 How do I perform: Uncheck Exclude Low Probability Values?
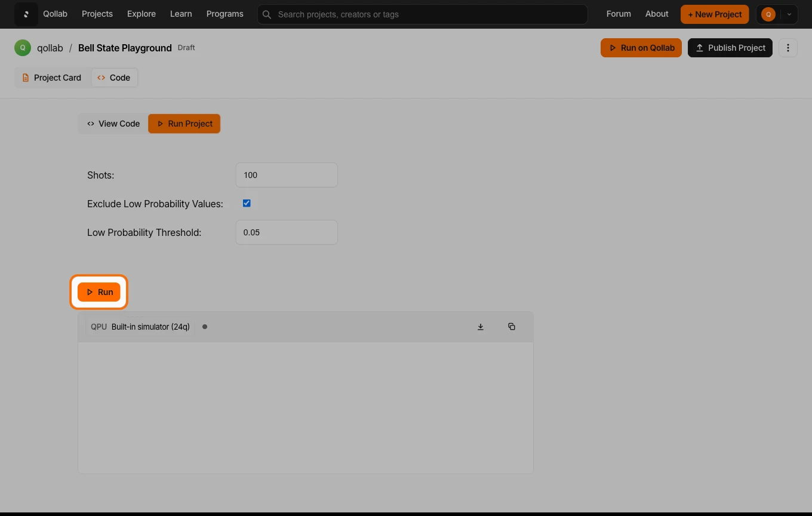[x=247, y=204]
